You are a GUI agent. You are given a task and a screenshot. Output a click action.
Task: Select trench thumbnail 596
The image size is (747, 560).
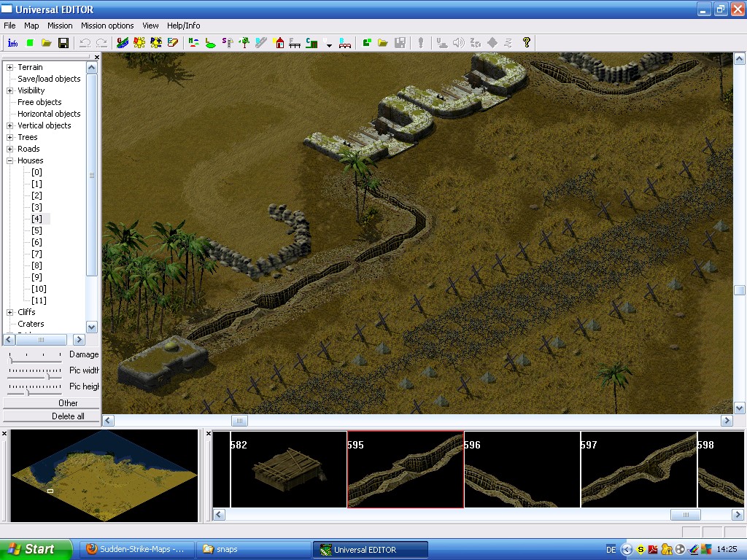pyautogui.click(x=522, y=470)
